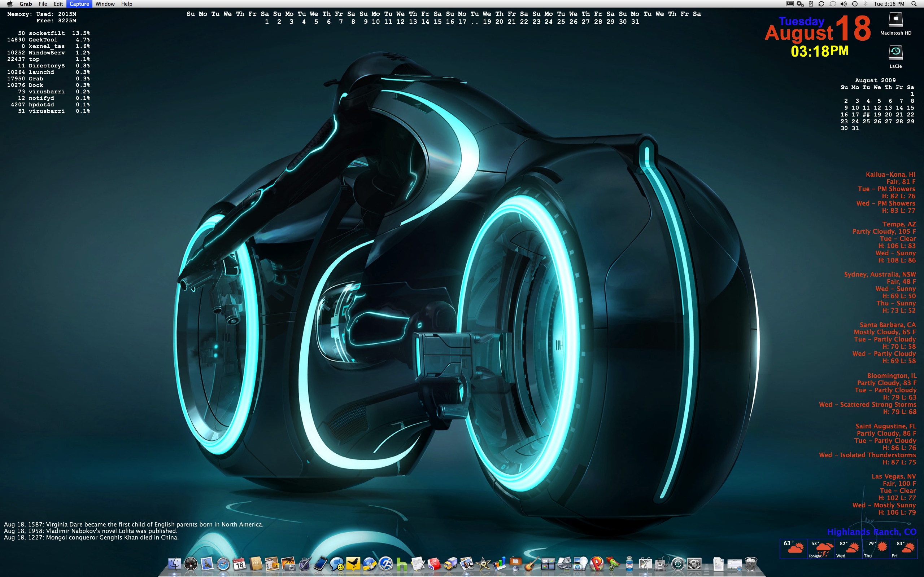
Task: Open Address Book in the dock
Action: tap(256, 564)
